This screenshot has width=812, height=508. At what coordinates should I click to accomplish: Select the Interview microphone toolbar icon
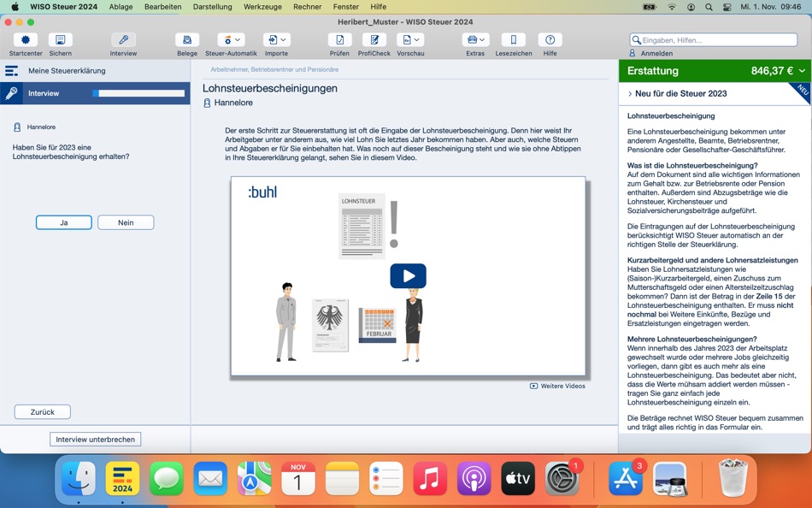tap(123, 40)
